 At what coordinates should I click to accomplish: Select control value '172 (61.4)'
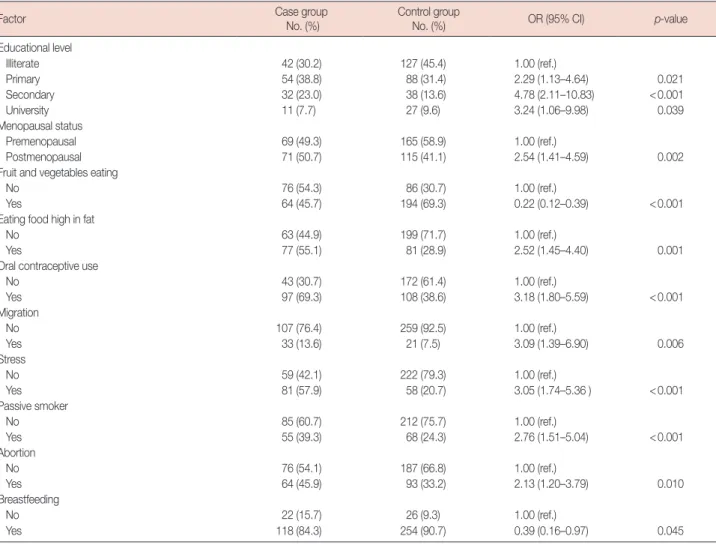(x=423, y=282)
